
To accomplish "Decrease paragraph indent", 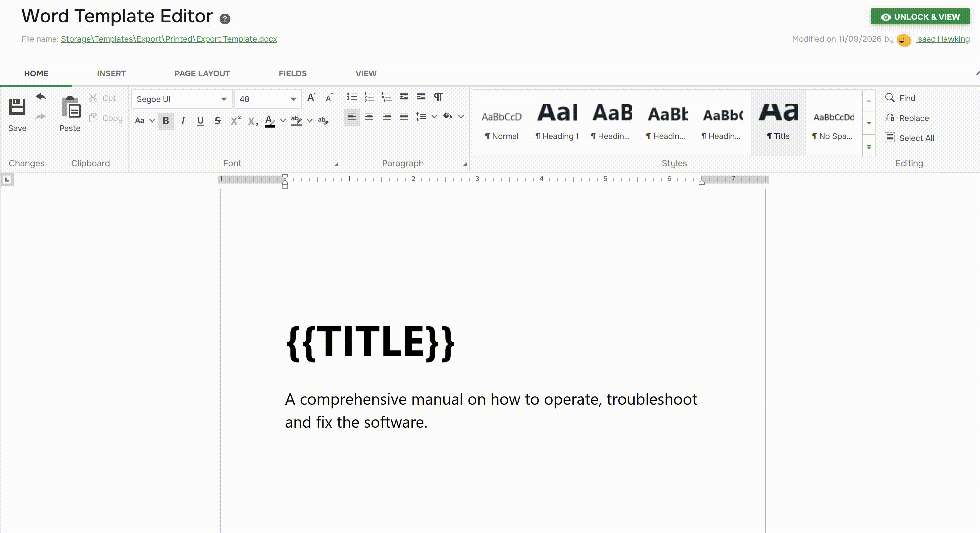I will [x=404, y=97].
